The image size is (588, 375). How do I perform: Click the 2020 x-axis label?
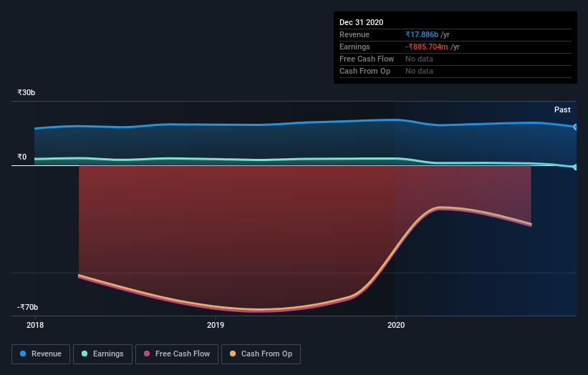(396, 325)
